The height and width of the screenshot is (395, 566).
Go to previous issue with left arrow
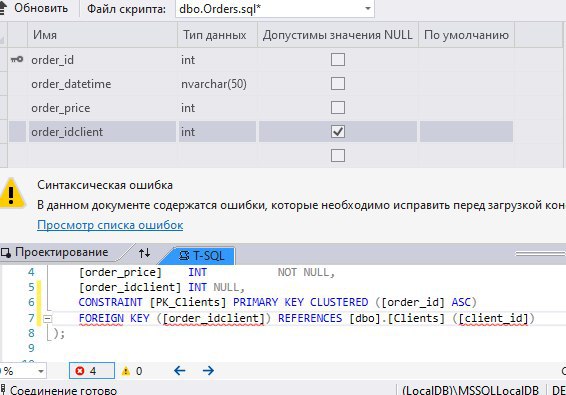tap(179, 370)
